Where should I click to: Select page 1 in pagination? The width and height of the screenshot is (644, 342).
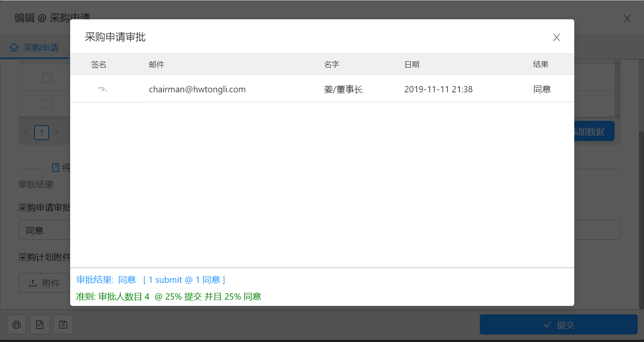pyautogui.click(x=42, y=133)
